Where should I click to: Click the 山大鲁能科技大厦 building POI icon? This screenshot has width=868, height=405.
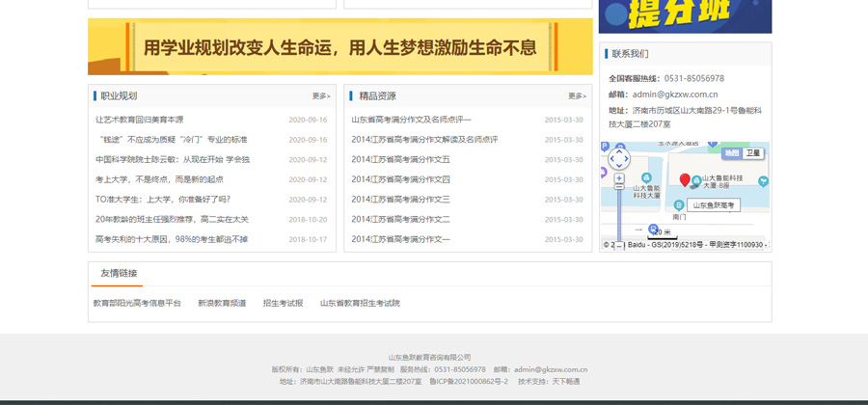646,177
